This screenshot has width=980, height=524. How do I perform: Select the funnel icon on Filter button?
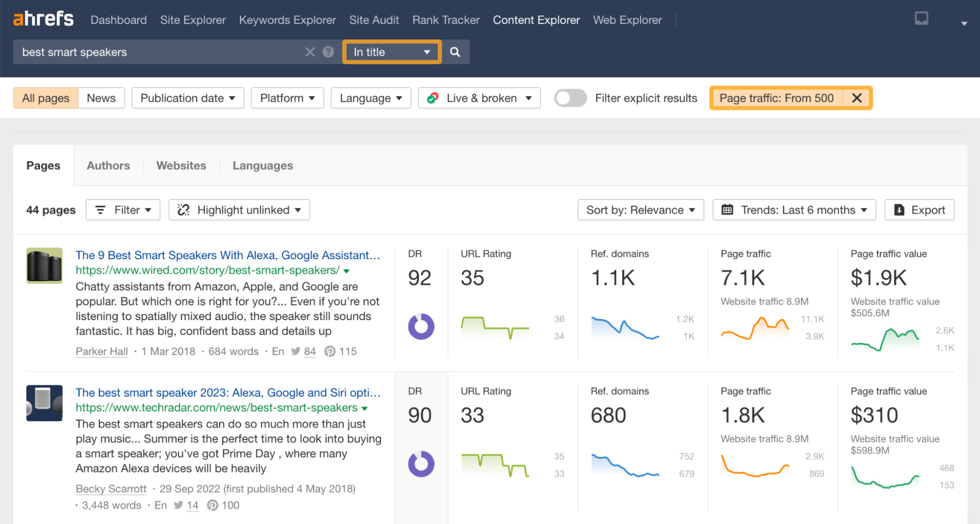(101, 210)
